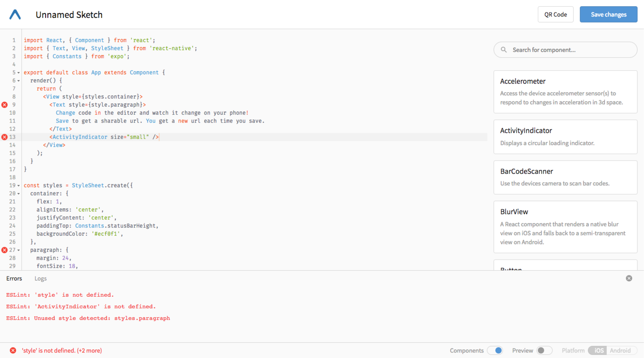Click the Accelerometer component card
This screenshot has width=644, height=358.
(x=566, y=93)
